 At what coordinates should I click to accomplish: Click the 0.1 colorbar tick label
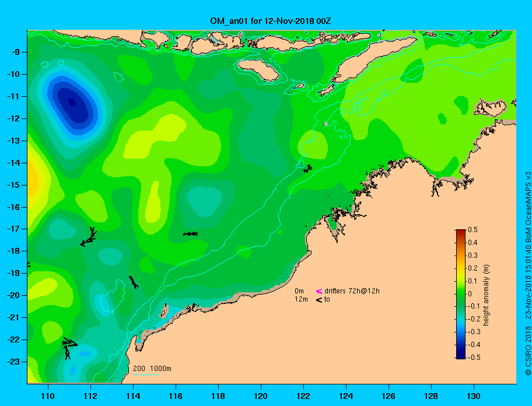(x=473, y=281)
